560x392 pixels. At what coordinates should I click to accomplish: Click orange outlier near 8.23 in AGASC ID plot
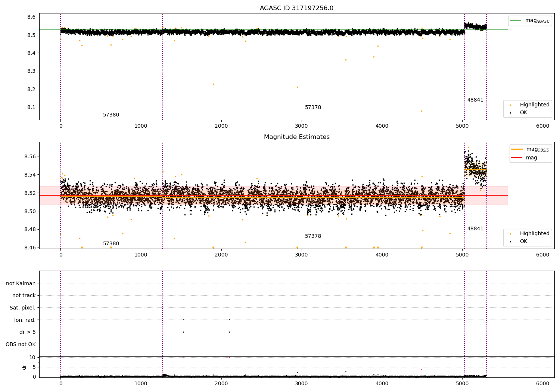(213, 84)
